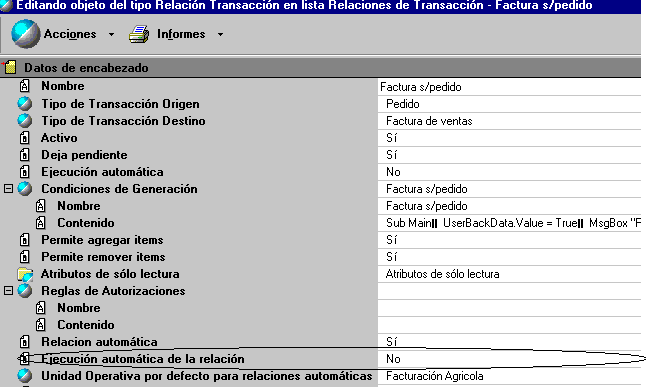The width and height of the screenshot is (646, 387).
Task: Click the Contenido value starting 'Sub Main'
Action: coord(509,223)
